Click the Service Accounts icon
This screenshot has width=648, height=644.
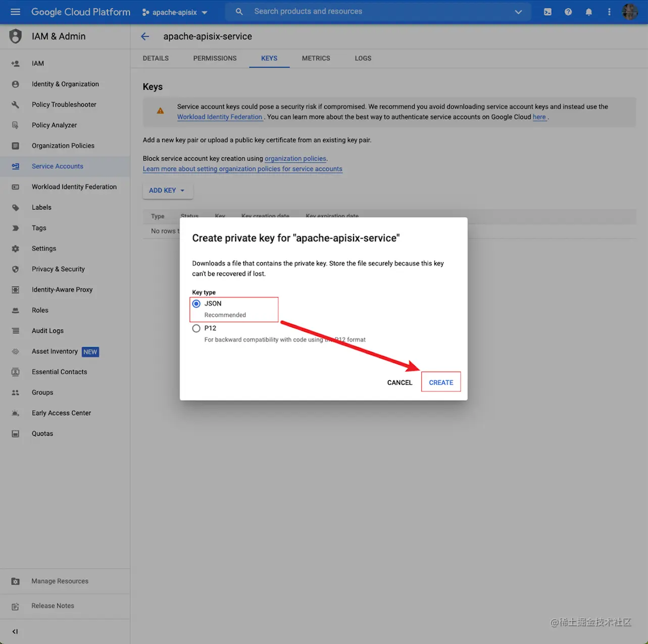tap(16, 166)
